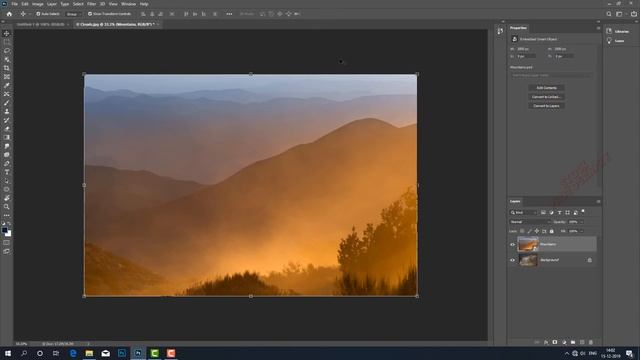This screenshot has height=360, width=640.
Task: Open the History panel icon
Action: pos(500,31)
